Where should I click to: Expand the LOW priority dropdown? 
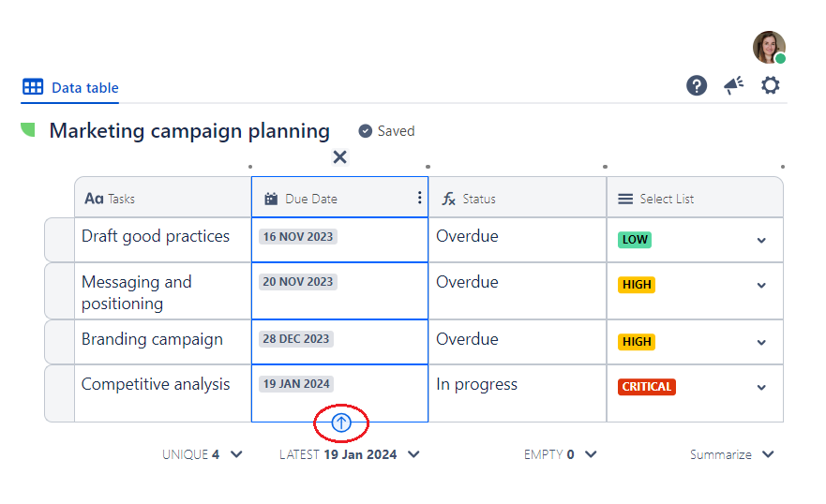point(761,241)
